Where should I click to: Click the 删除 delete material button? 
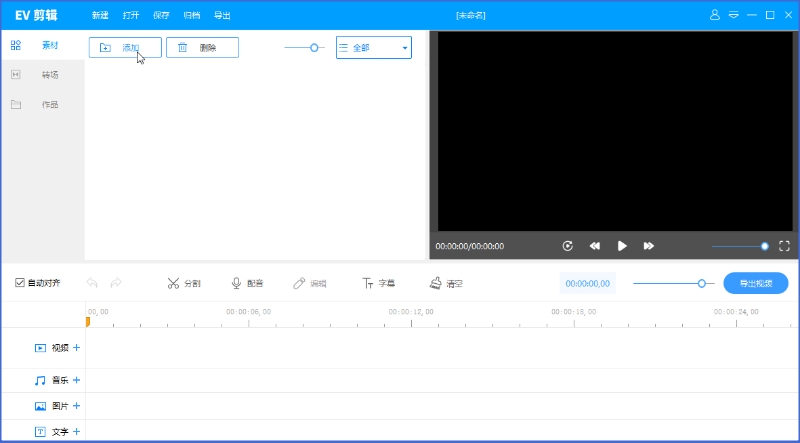(203, 47)
